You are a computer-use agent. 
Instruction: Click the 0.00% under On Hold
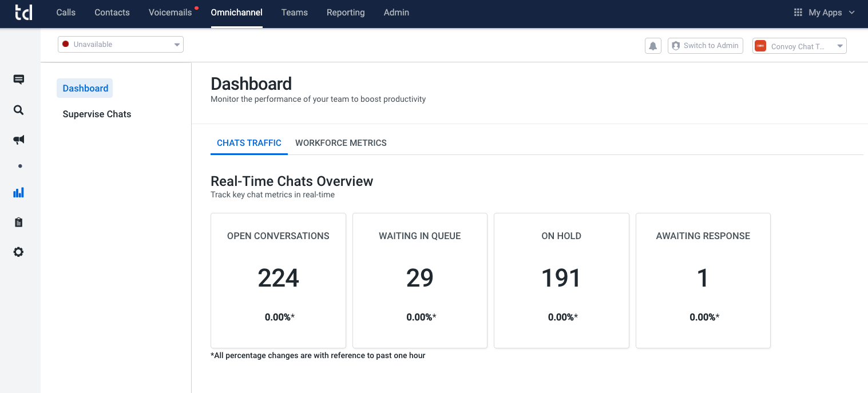pyautogui.click(x=562, y=317)
